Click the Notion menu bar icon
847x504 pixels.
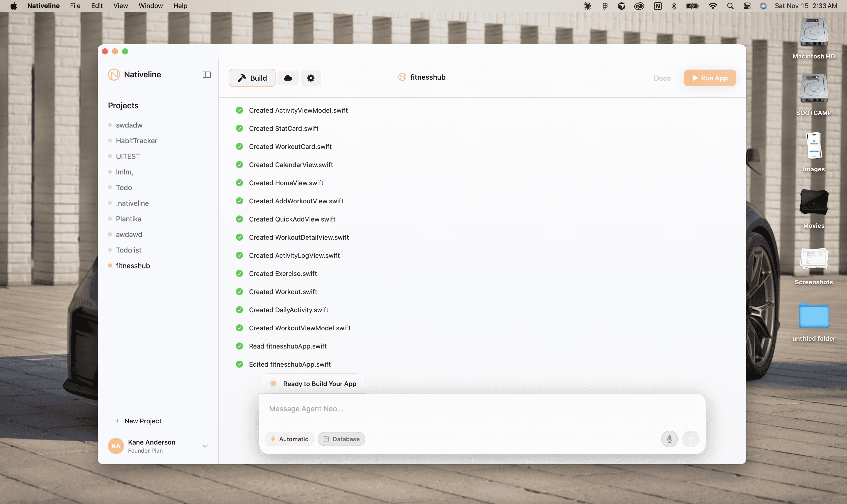pos(657,6)
